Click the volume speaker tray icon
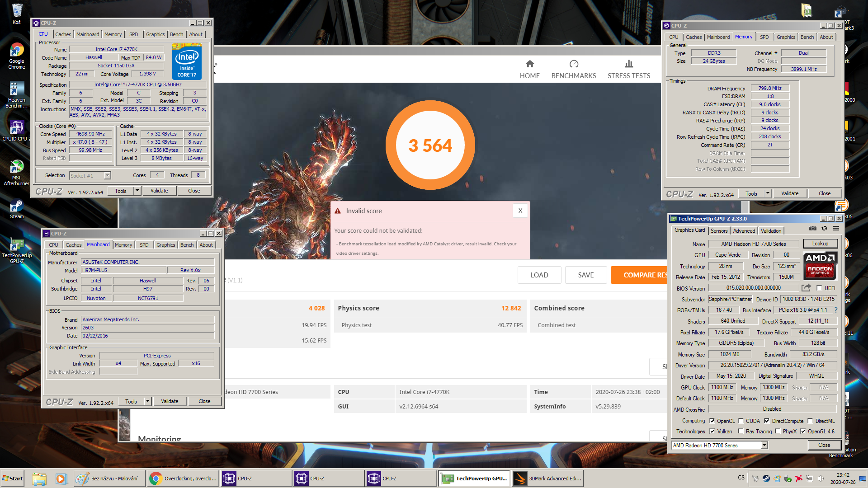This screenshot has width=868, height=488. point(821,478)
